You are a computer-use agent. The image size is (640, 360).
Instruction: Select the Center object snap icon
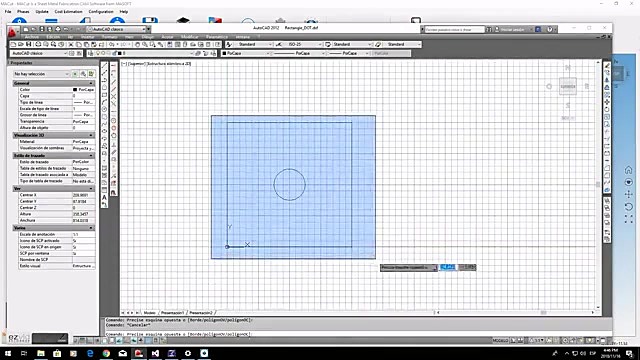113,120
